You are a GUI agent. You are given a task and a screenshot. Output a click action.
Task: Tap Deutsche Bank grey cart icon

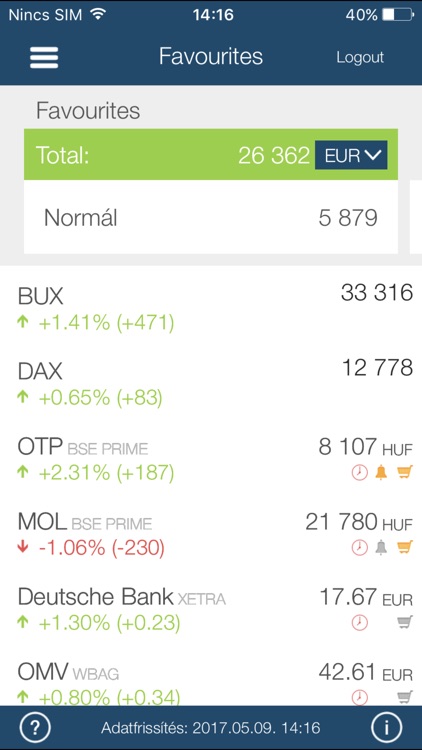[x=404, y=622]
